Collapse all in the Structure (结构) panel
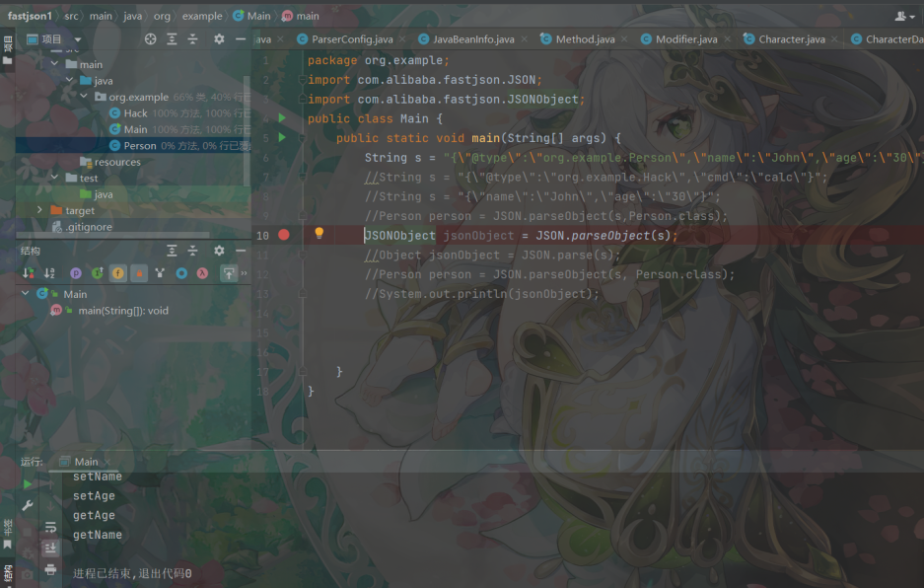The width and height of the screenshot is (924, 588). click(192, 251)
